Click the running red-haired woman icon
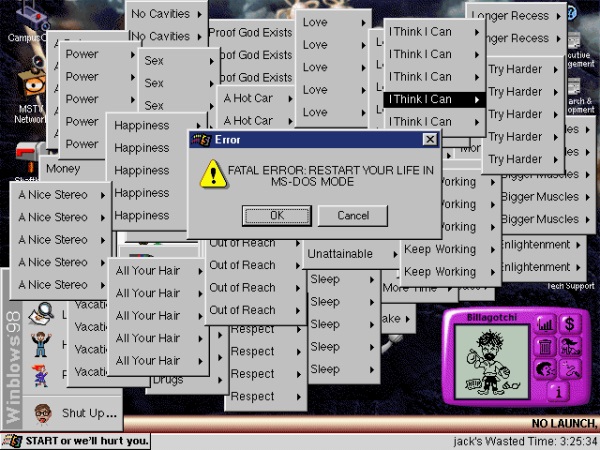Screen dimensions: 600x450 (x=41, y=375)
